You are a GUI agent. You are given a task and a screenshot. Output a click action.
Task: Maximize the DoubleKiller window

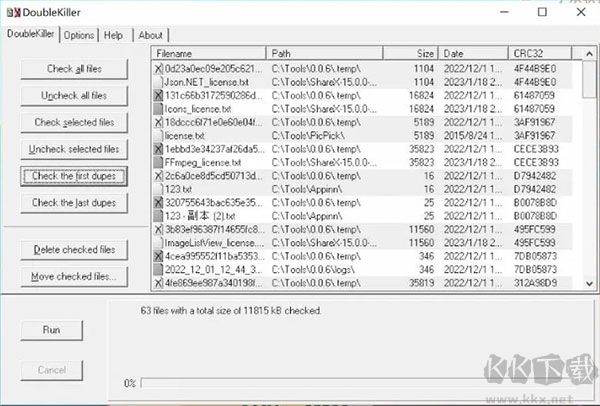coord(542,12)
